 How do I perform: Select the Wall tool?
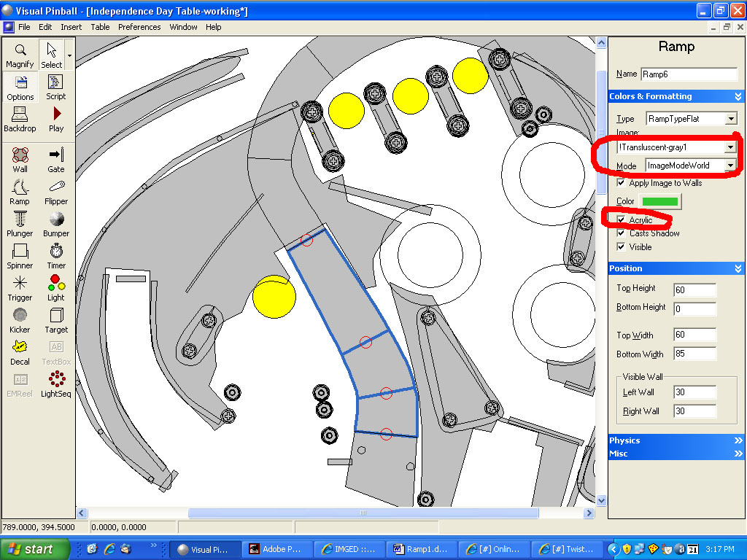click(20, 160)
